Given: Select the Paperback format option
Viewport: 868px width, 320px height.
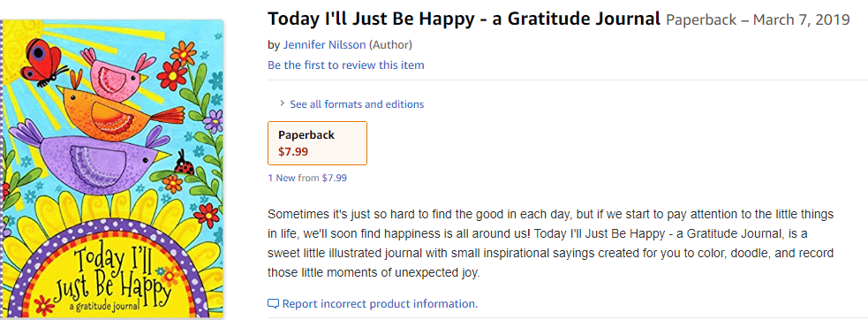Looking at the screenshot, I should tap(317, 143).
